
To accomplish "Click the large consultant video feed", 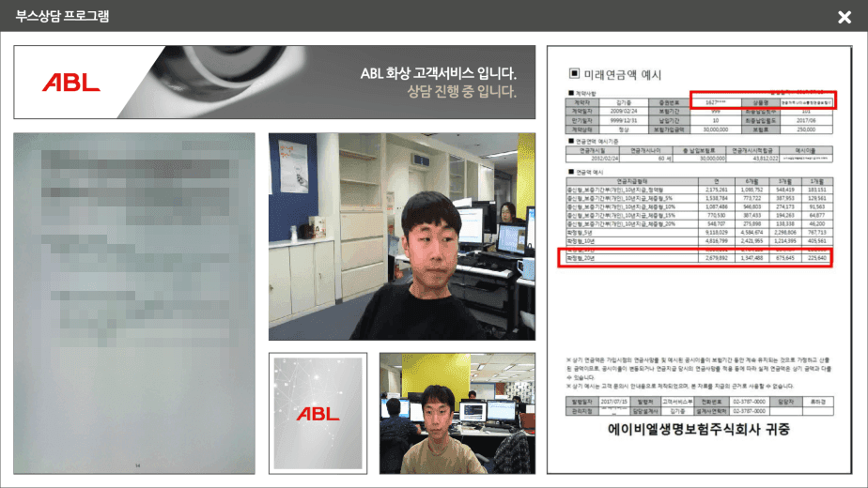I will pyautogui.click(x=402, y=236).
